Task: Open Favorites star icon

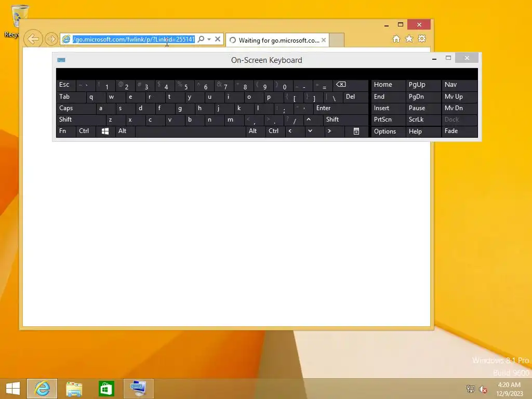Action: click(409, 38)
